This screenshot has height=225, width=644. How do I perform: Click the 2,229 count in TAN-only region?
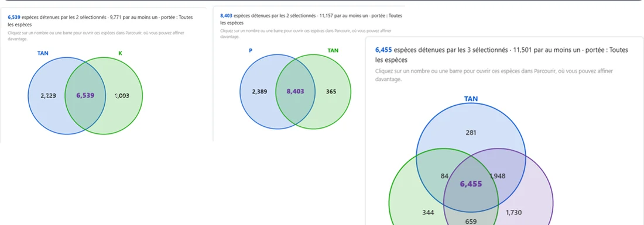pos(49,95)
